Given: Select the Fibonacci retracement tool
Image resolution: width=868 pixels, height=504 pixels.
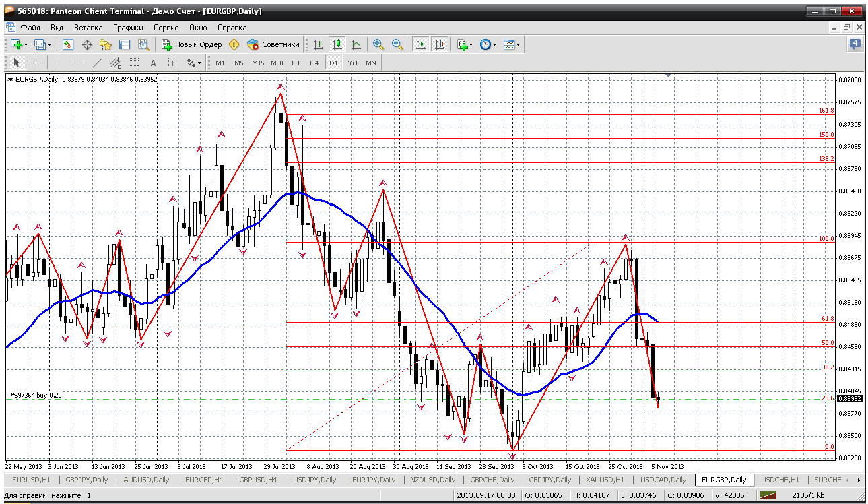Looking at the screenshot, I should click(x=134, y=63).
